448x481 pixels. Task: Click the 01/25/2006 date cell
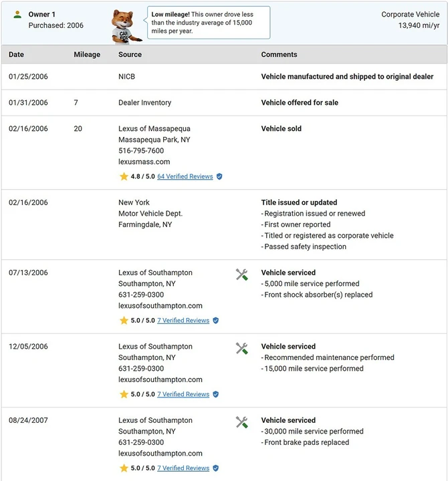click(28, 76)
